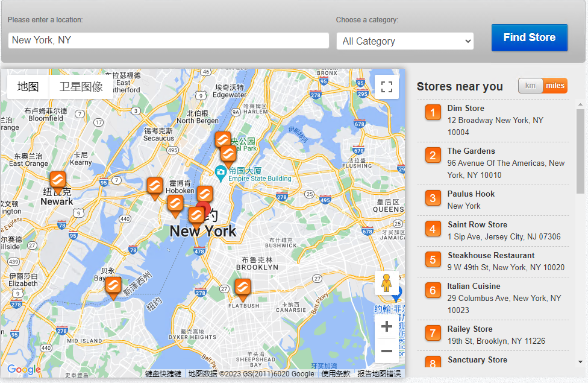Switch distance units to miles
Screen dimensions: 588x383
(x=555, y=86)
